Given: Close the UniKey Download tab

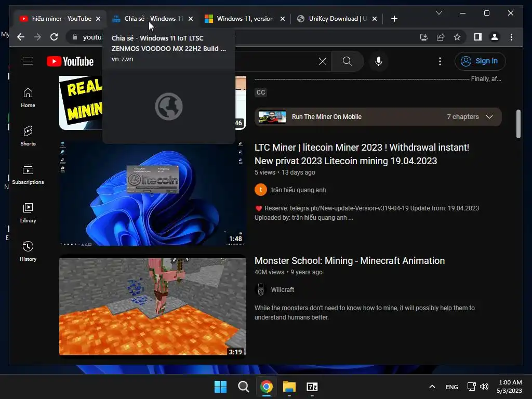Looking at the screenshot, I should (374, 19).
